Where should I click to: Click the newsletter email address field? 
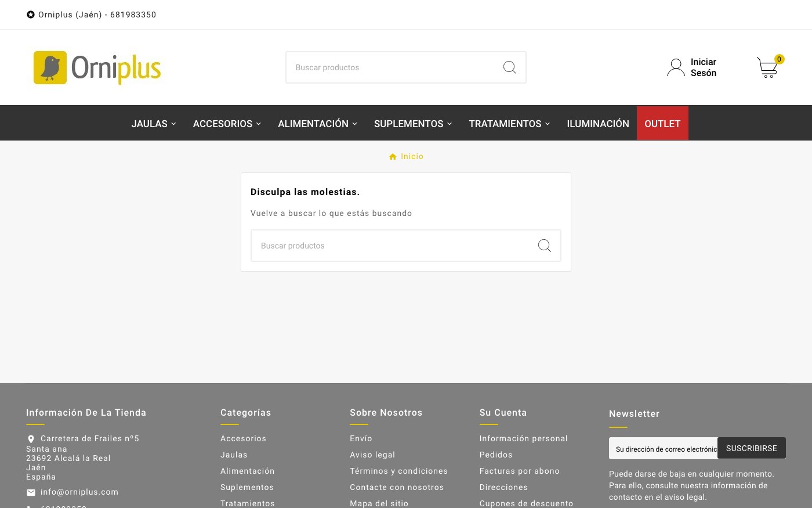point(664,449)
